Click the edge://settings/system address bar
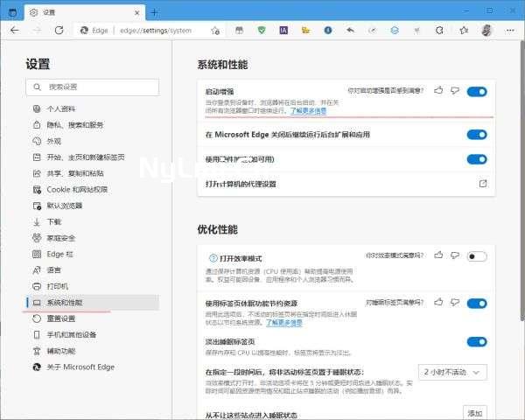The height and width of the screenshot is (420, 525). 156,31
